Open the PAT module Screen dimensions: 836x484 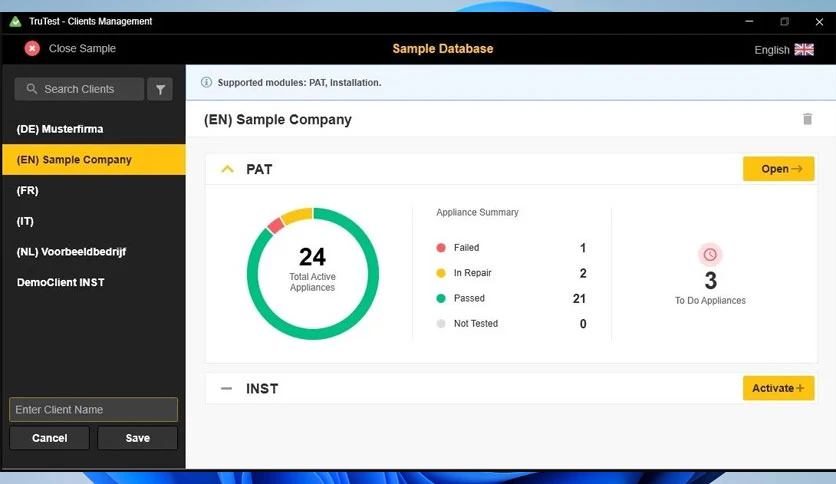778,169
